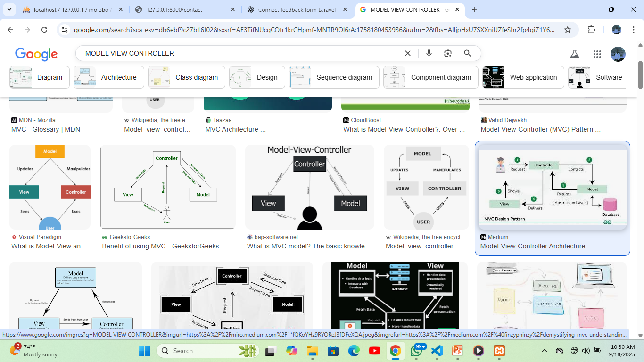Open the Google apps grid icon
The image size is (644, 362).
point(597,54)
